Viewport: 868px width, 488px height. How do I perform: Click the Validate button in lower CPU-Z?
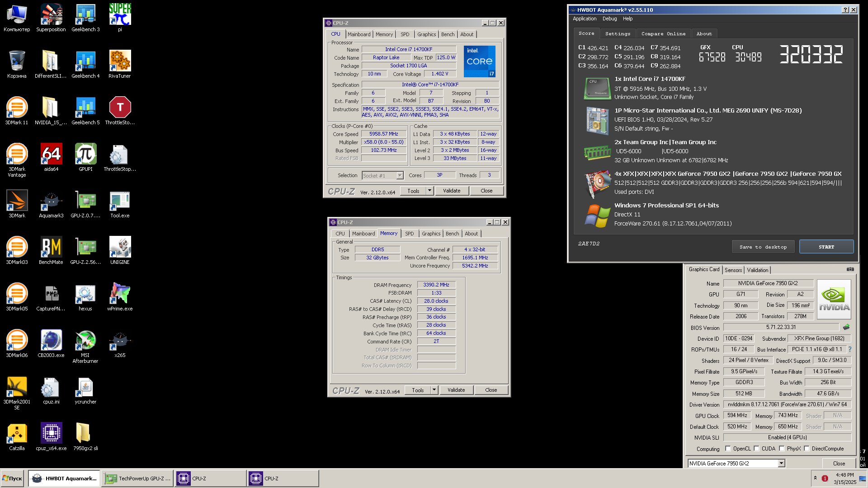coord(456,389)
